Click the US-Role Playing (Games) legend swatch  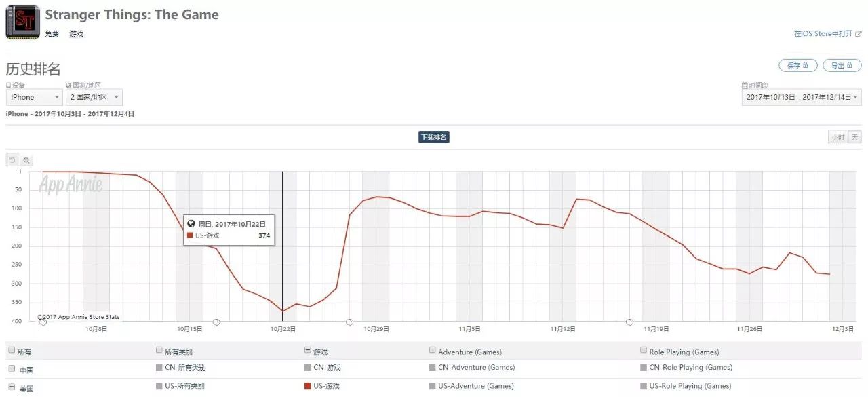tap(644, 386)
